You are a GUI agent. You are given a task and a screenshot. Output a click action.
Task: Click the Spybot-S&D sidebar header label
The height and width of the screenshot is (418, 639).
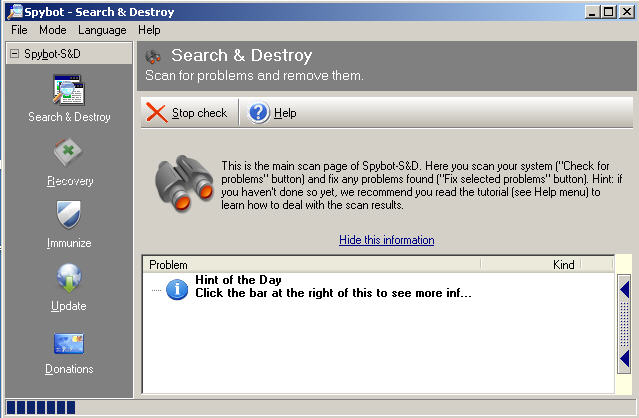click(x=52, y=54)
